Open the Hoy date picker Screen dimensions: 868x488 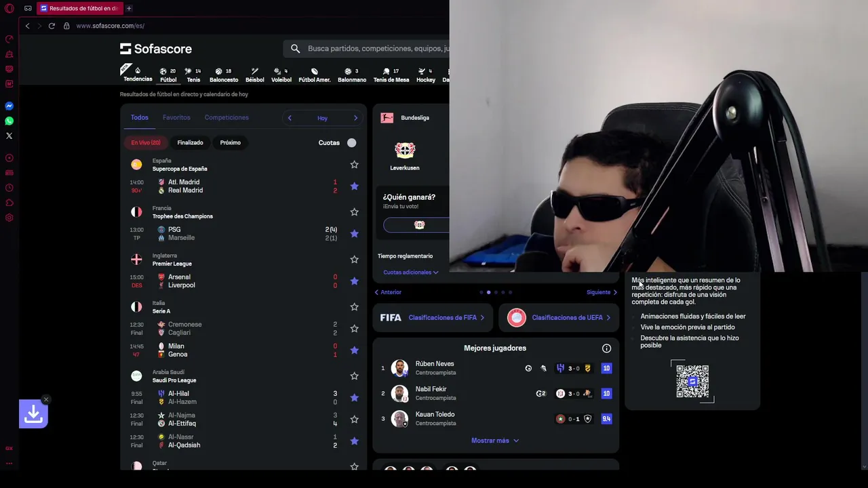coord(322,118)
